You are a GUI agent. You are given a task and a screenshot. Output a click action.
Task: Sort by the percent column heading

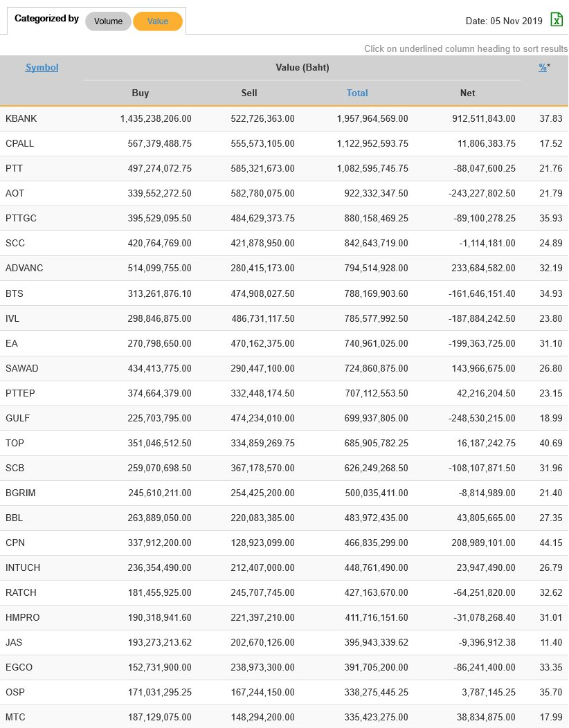pyautogui.click(x=543, y=67)
